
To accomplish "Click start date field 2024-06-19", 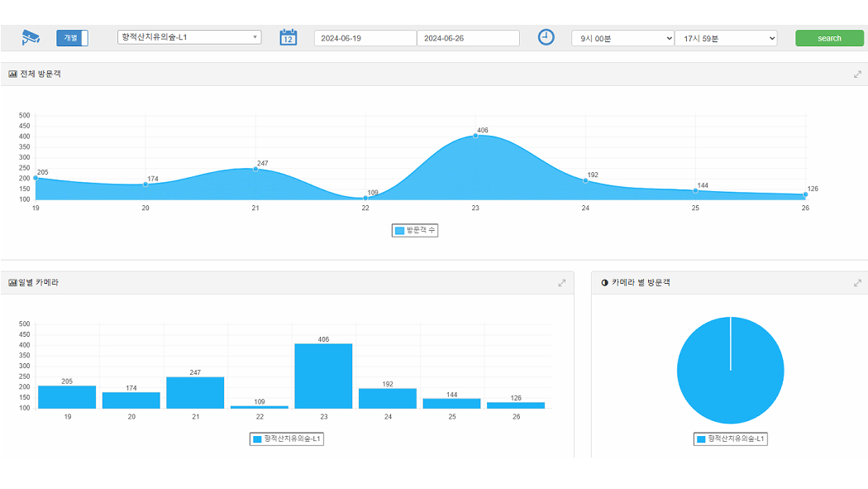I will click(365, 38).
